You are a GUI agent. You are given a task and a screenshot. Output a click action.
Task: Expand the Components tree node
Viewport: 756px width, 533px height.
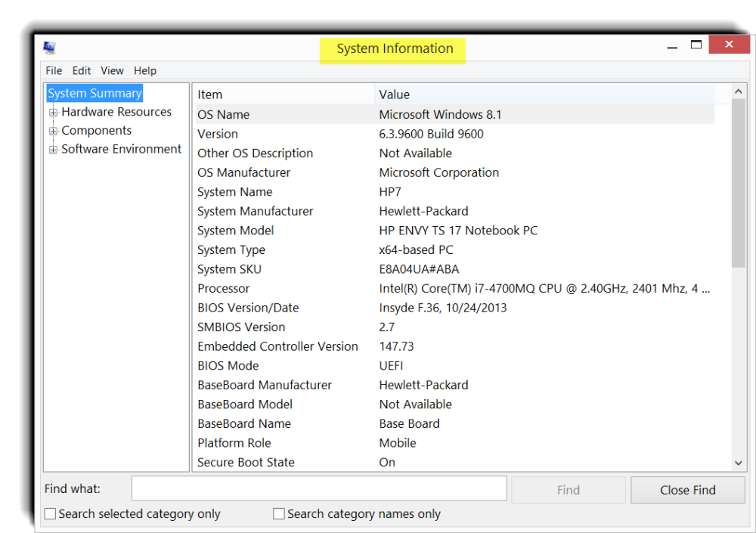[x=54, y=132]
